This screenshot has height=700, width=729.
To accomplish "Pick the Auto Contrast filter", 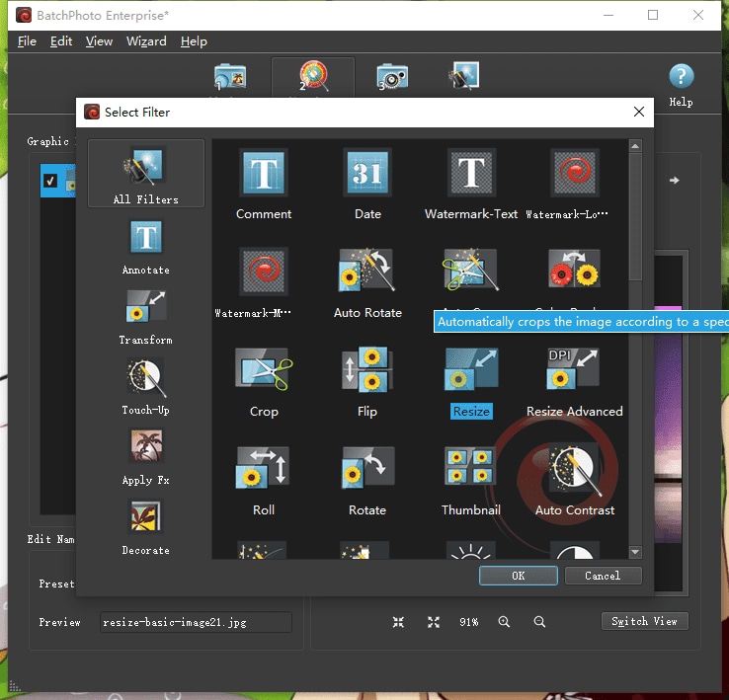I will pyautogui.click(x=575, y=468).
